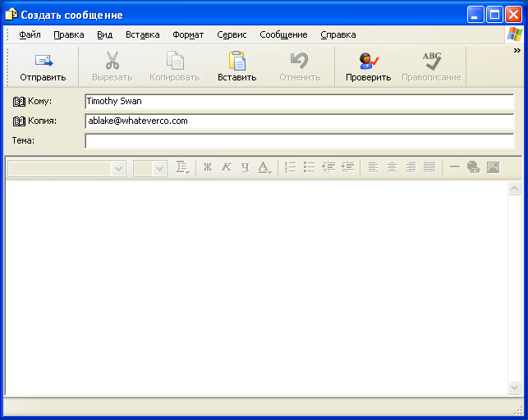Open the font size dropdown

pos(159,168)
